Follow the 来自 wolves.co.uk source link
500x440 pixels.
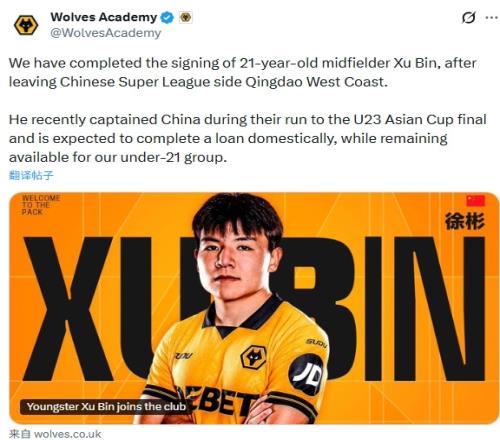click(55, 434)
